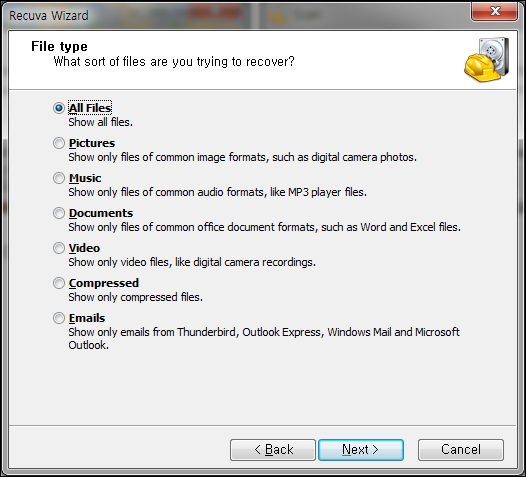This screenshot has height=477, width=526.
Task: Go back to the previous wizard step
Action: click(x=273, y=450)
